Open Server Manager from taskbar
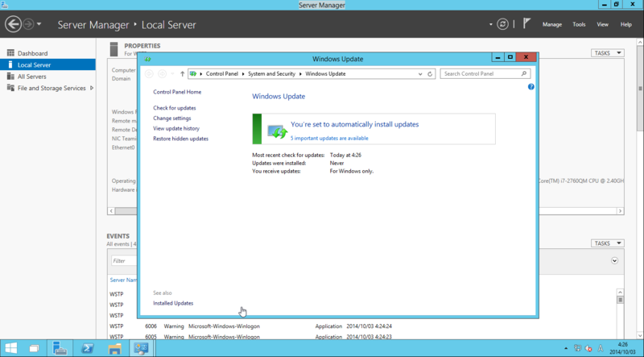Viewport: 644px width, 357px height. coord(60,349)
